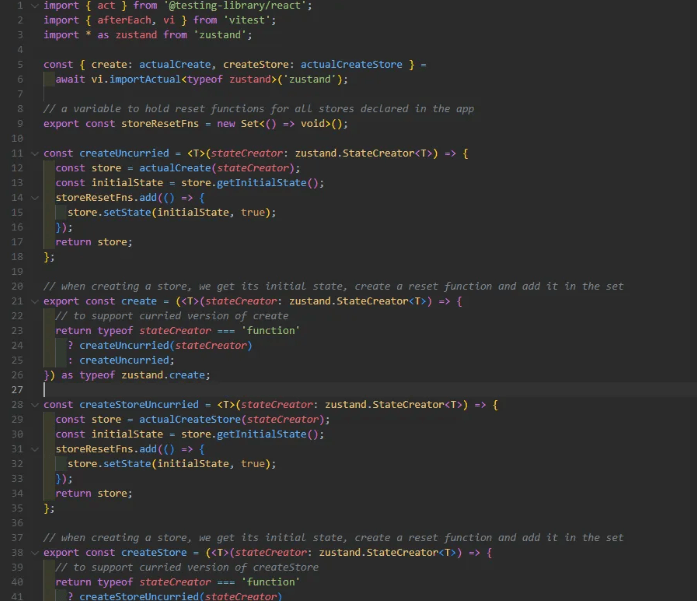Click 'actualCreateStore(' call on line 29
The width and height of the screenshot is (697, 601).
pos(193,419)
